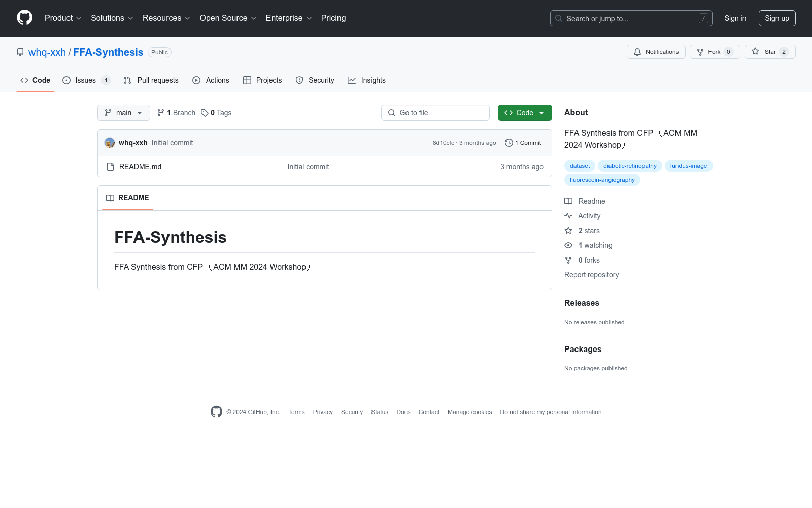812x508 pixels.
Task: Click the dataset topic tag
Action: tap(580, 166)
